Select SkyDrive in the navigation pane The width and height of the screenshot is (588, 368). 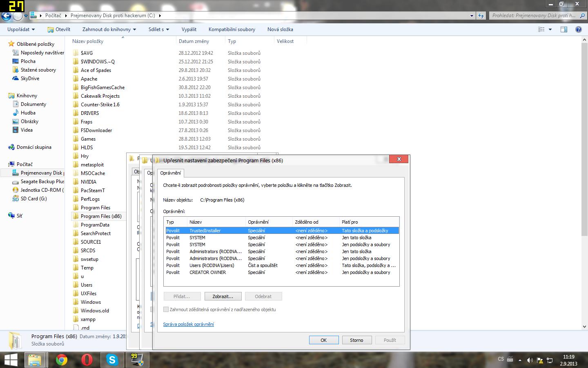30,79
